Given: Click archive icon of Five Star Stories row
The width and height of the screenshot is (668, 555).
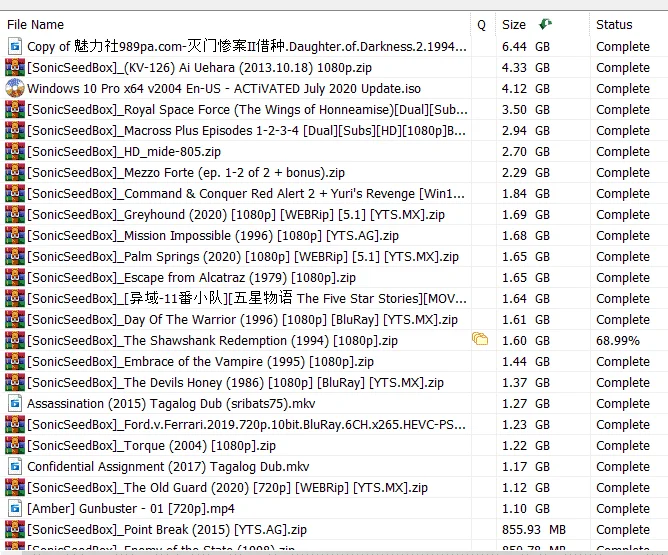Looking at the screenshot, I should coord(15,299).
